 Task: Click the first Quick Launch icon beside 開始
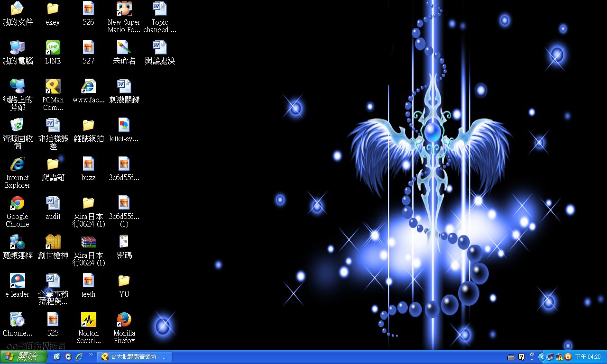[57, 357]
